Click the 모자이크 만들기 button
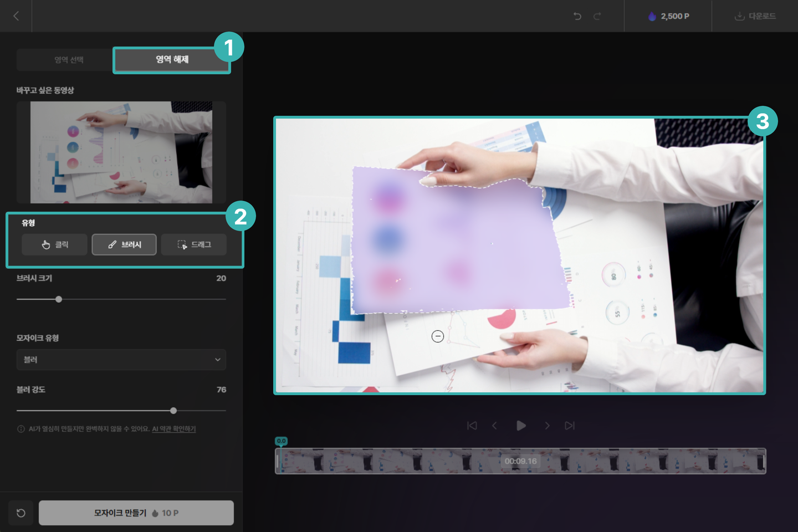Screen dimensions: 798x532 tap(136, 513)
